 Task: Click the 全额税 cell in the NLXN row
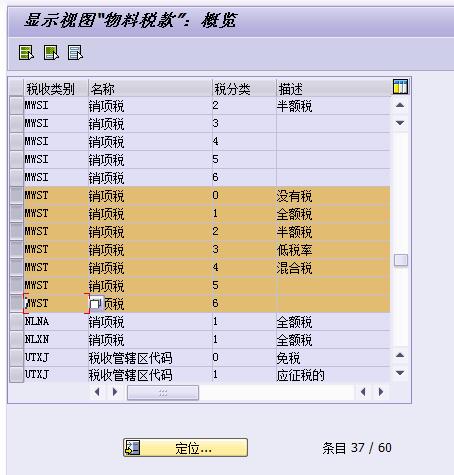[333, 340]
